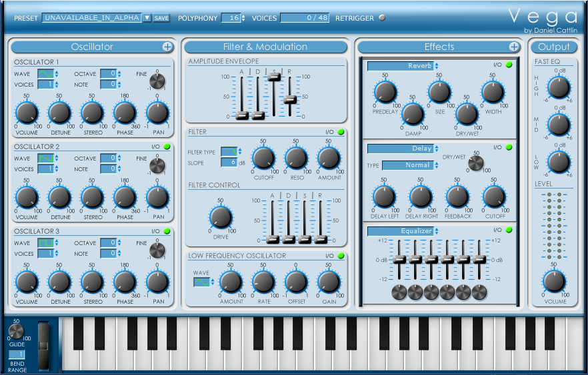Image resolution: width=588 pixels, height=375 pixels.
Task: Click the filter Drive knob
Action: (221, 217)
